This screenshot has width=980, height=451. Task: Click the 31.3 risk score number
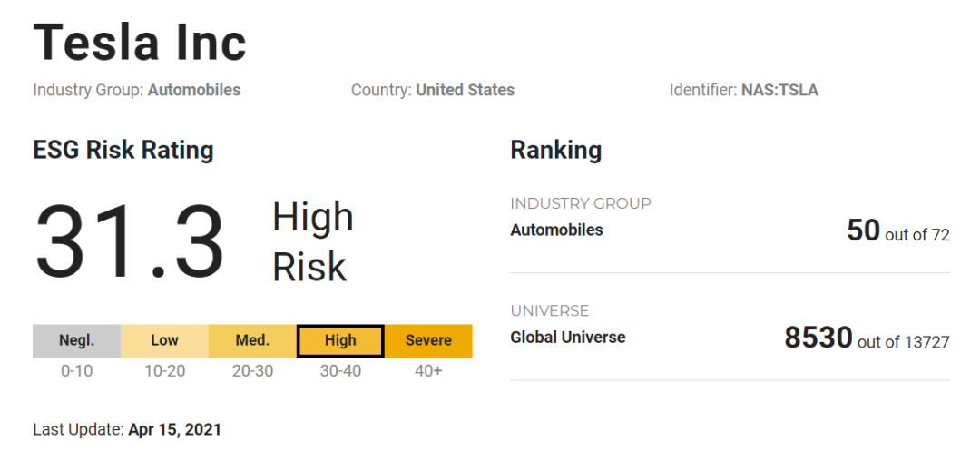point(130,242)
